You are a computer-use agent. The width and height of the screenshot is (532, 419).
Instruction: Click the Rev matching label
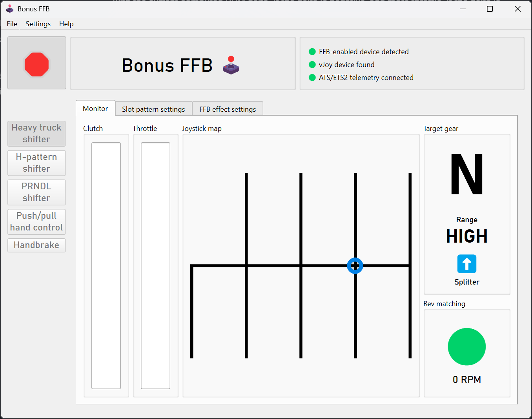[445, 304]
